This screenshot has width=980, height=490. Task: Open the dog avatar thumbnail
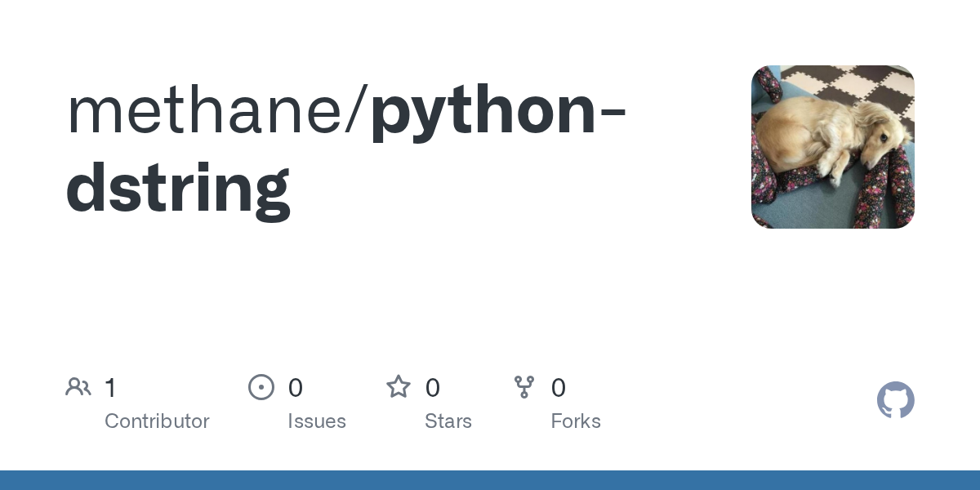(833, 147)
